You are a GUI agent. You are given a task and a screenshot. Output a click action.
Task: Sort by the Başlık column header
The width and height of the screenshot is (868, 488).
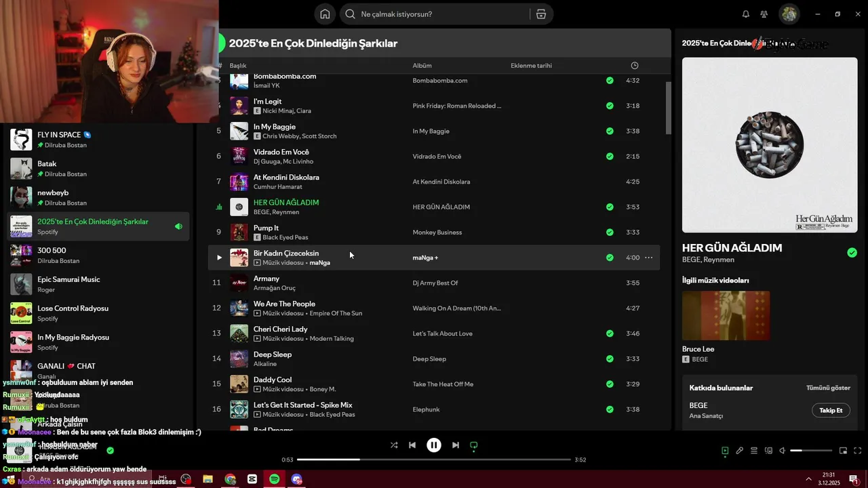coord(238,66)
